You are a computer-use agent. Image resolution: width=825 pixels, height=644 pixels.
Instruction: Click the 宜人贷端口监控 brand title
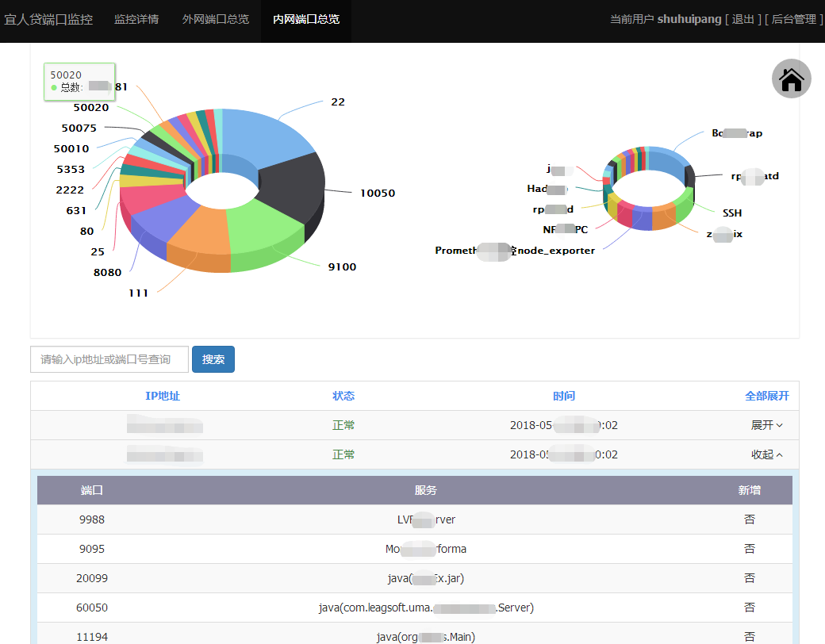48,20
